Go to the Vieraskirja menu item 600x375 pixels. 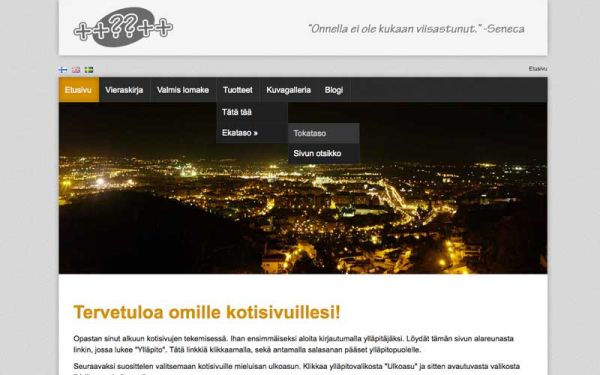pos(124,90)
